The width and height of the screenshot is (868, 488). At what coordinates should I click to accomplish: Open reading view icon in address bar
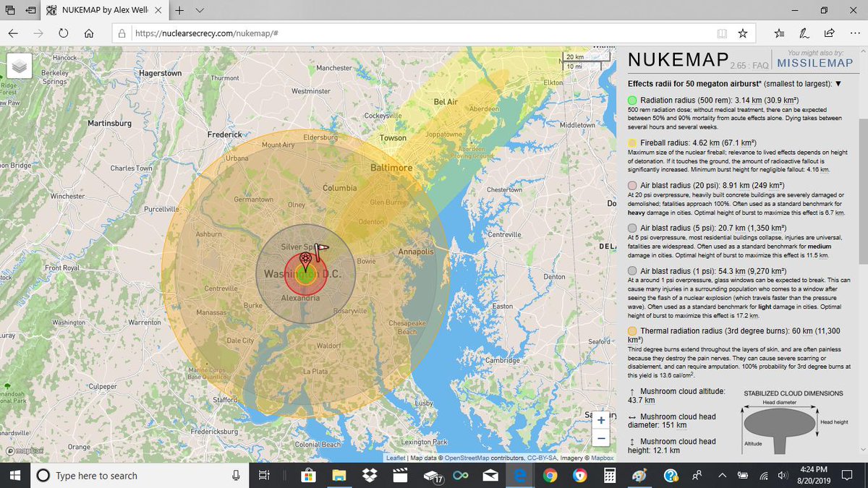[722, 33]
